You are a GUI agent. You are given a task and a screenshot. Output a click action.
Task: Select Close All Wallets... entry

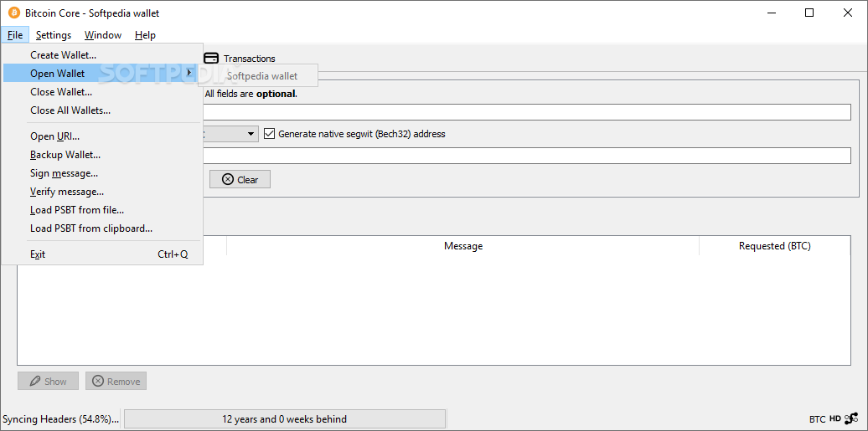point(102,110)
